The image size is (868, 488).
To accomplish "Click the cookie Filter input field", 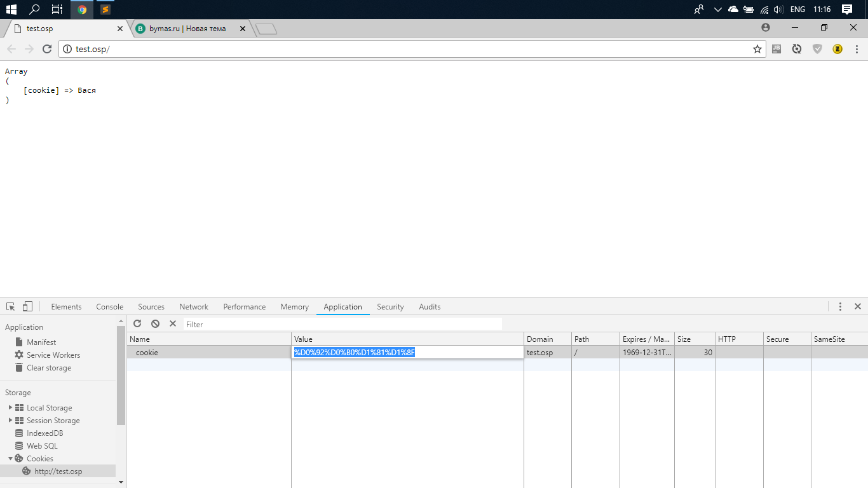I will pyautogui.click(x=343, y=324).
